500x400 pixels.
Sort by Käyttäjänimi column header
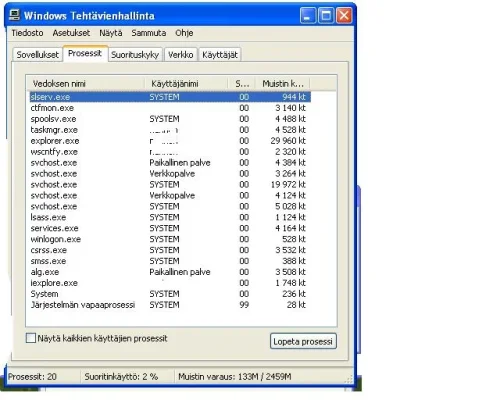[x=186, y=83]
